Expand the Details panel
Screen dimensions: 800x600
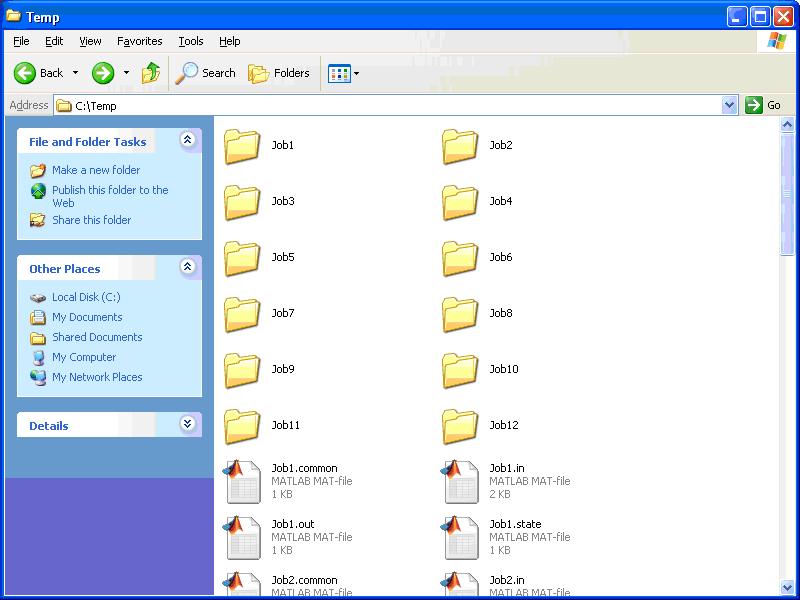point(187,424)
